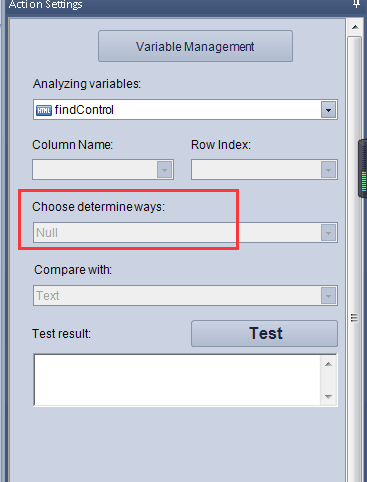Click the Column Name combo box field
Screen dimensions: 367x482
point(103,170)
